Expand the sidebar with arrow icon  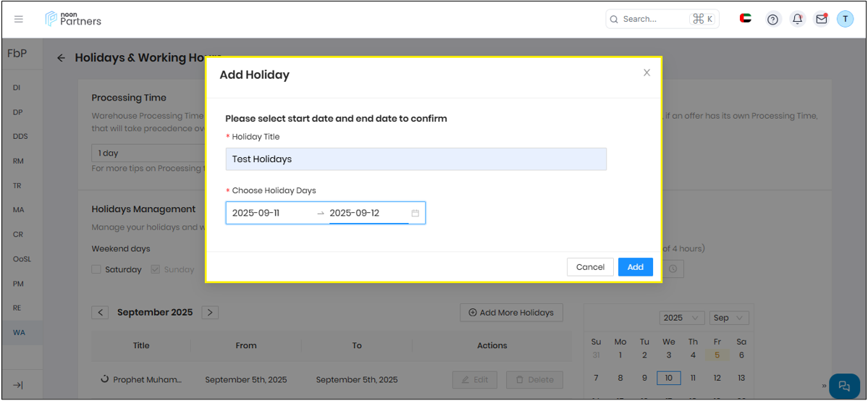click(19, 385)
